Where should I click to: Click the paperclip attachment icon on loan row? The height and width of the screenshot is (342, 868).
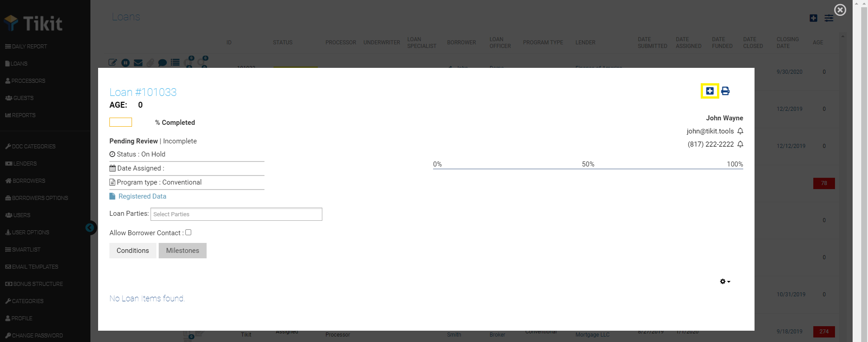(x=150, y=62)
